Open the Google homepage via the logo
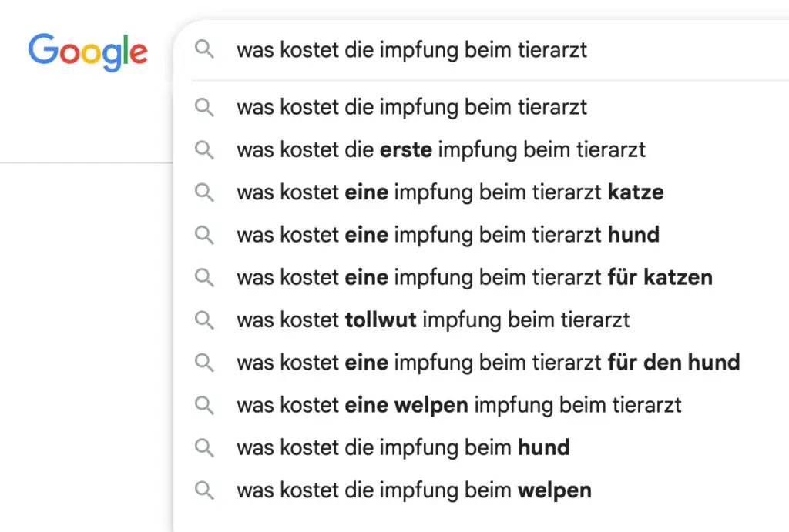Screen dimensions: 789x532 coord(87,51)
